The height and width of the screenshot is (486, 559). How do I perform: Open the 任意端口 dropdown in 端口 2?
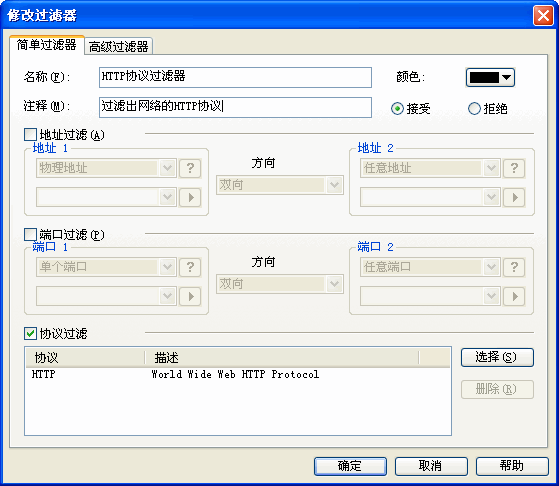(x=430, y=267)
